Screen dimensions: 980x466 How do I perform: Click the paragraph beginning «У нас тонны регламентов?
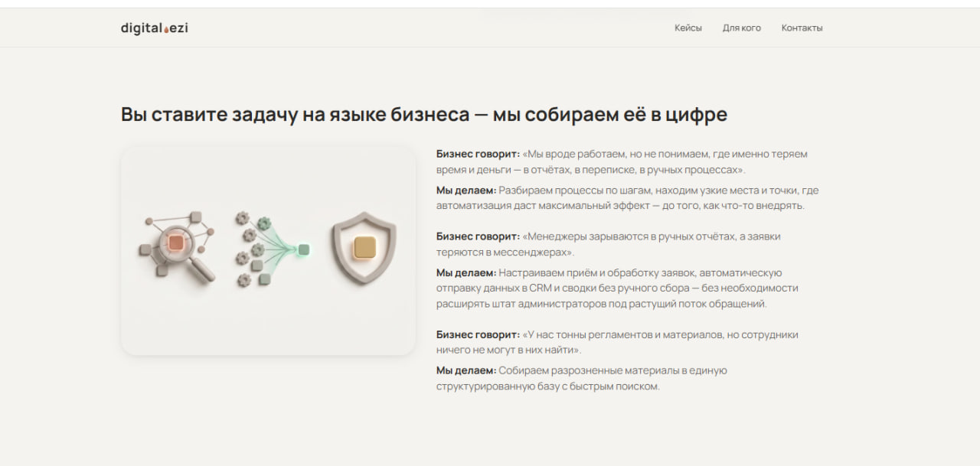point(617,342)
